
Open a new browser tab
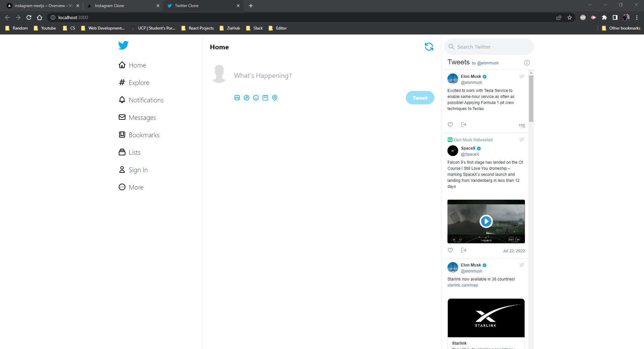pos(251,6)
